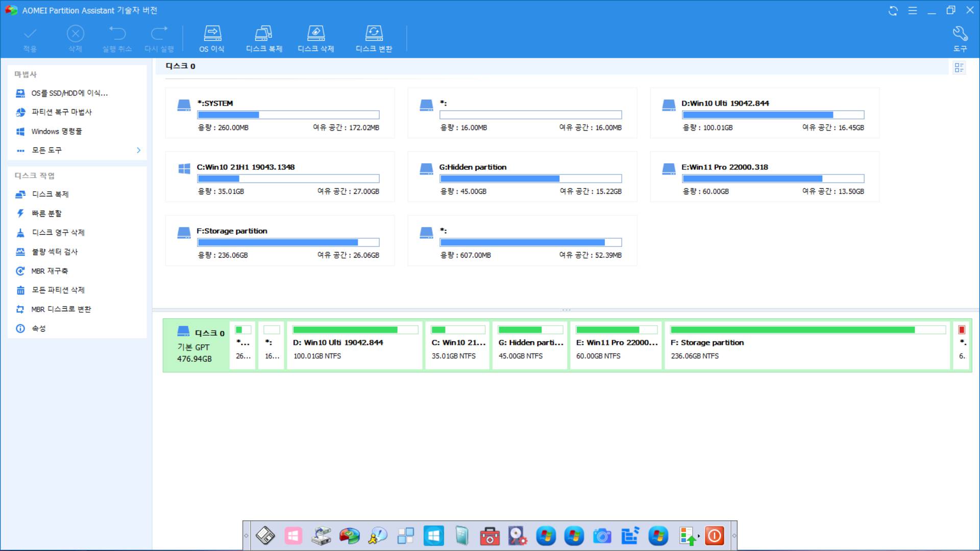Open the 도구 wrench menu
980x551 pixels.
point(960,39)
